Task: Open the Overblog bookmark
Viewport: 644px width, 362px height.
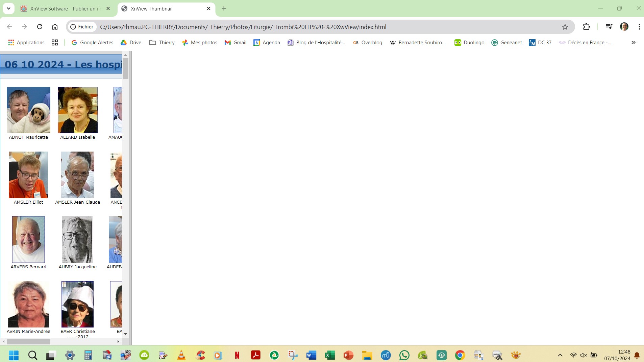Action: [x=367, y=42]
